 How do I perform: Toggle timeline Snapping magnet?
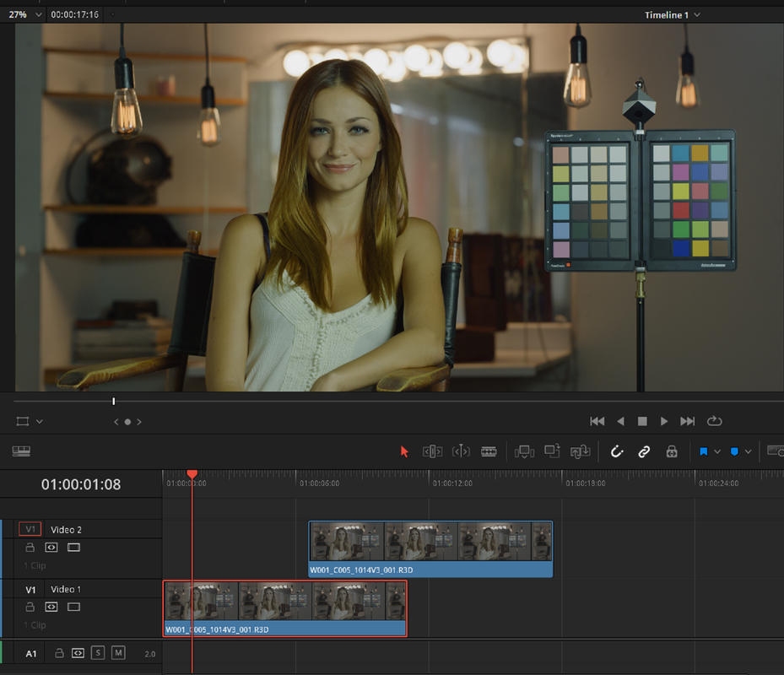617,452
